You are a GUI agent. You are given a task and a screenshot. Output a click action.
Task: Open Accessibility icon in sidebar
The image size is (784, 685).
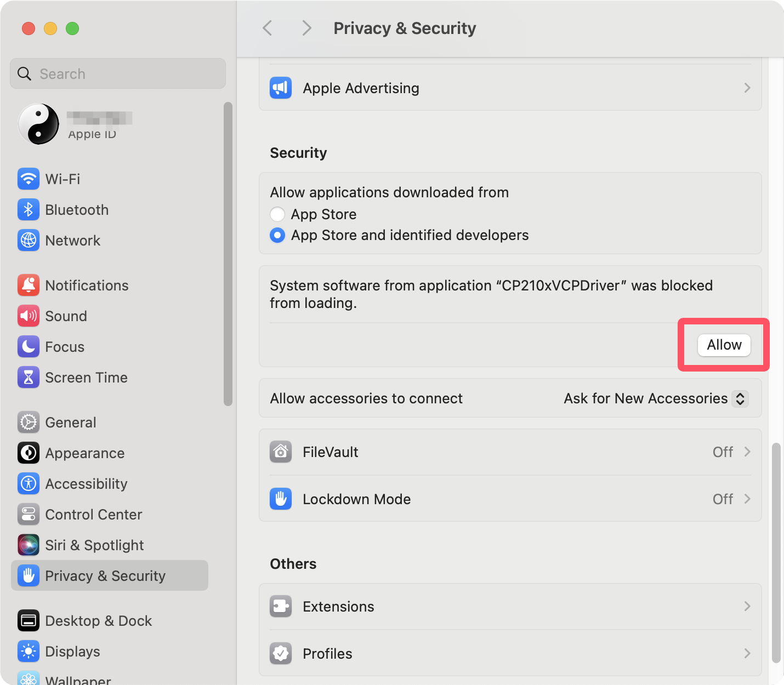tap(29, 484)
